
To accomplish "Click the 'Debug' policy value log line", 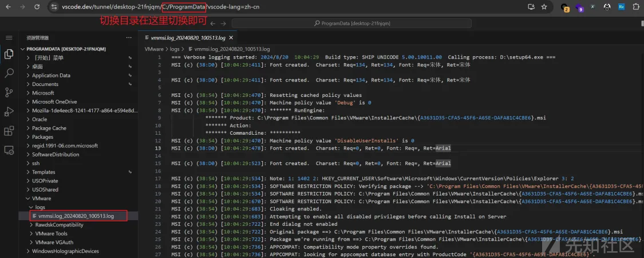I will point(271,103).
